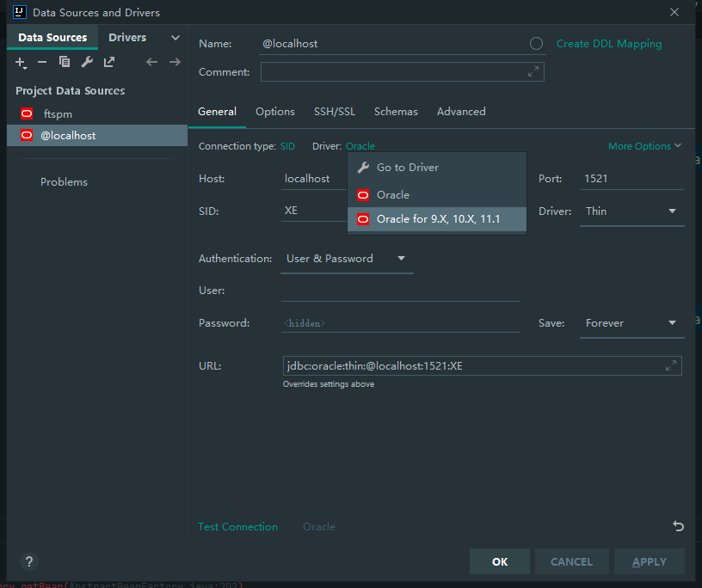Expand the Comment field editor
This screenshot has width=702, height=588.
point(533,71)
